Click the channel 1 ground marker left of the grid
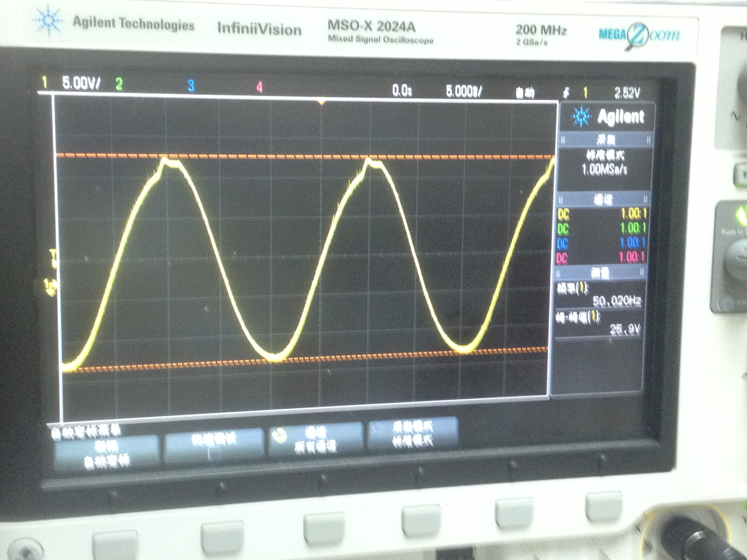This screenshot has height=560, width=747. [51, 287]
